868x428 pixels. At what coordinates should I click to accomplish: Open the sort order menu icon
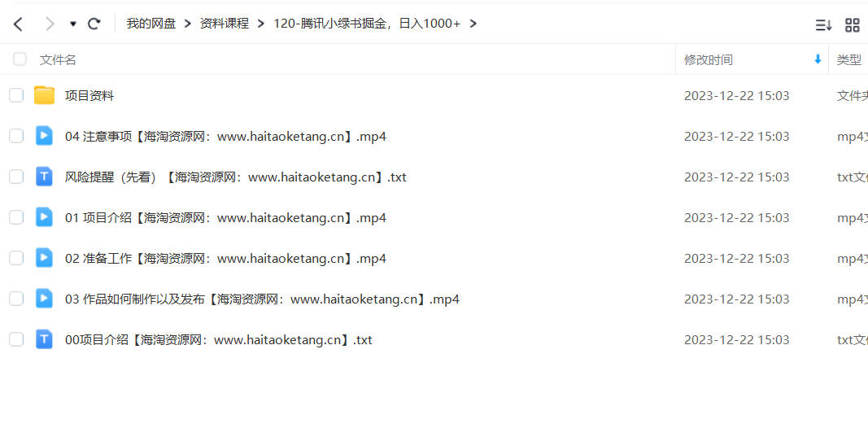coord(824,25)
